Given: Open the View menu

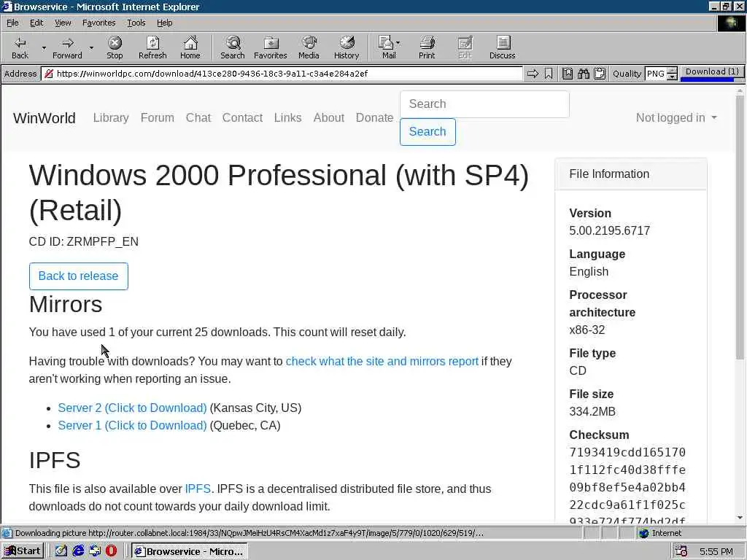Looking at the screenshot, I should click(x=63, y=23).
